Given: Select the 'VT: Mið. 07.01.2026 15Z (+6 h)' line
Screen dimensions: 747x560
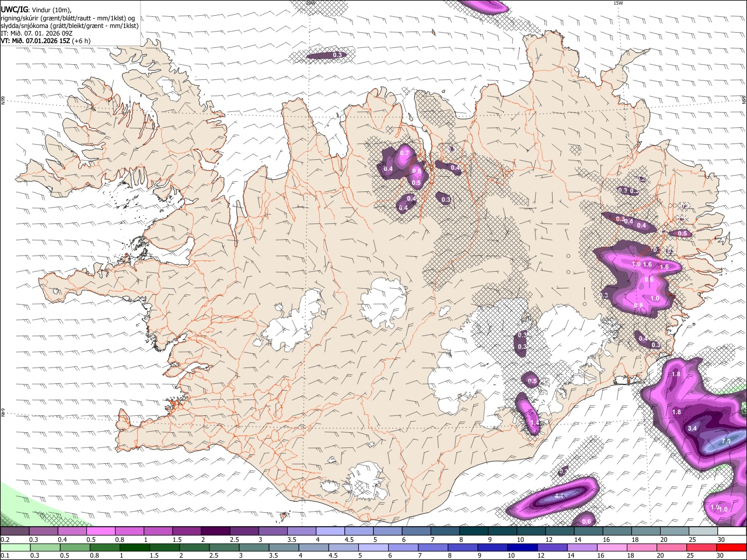Looking at the screenshot, I should [x=46, y=41].
